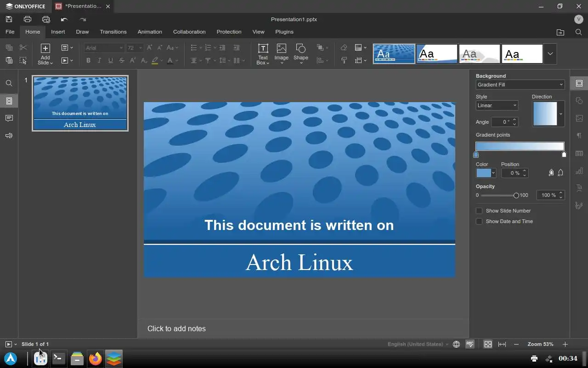Image resolution: width=588 pixels, height=368 pixels.
Task: Open Paragraph settings in the right sidebar
Action: tap(579, 136)
